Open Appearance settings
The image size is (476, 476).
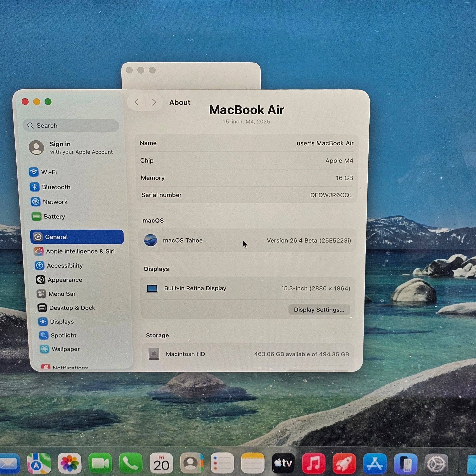click(x=65, y=280)
